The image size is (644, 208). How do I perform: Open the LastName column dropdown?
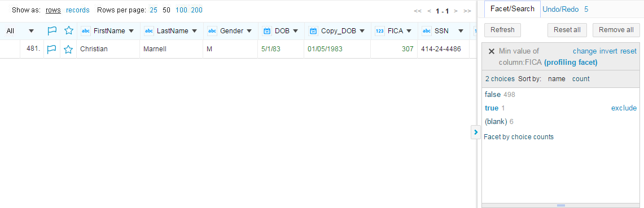(195, 31)
